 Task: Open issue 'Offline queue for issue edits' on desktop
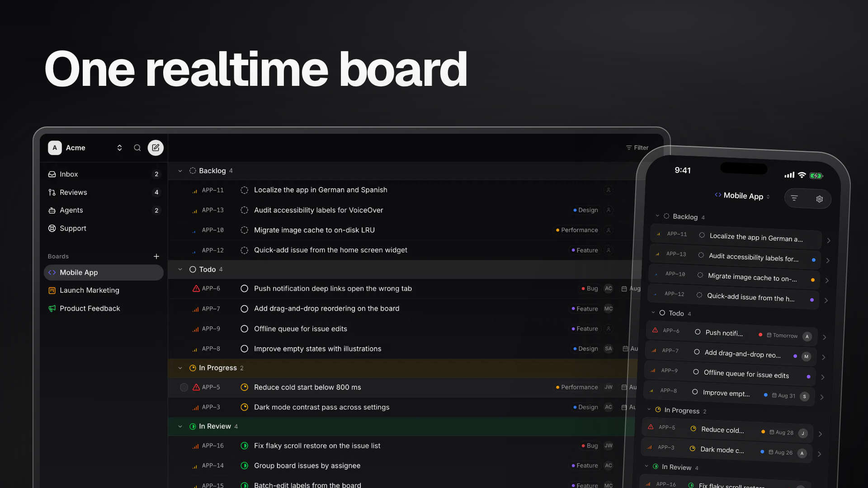coord(301,329)
